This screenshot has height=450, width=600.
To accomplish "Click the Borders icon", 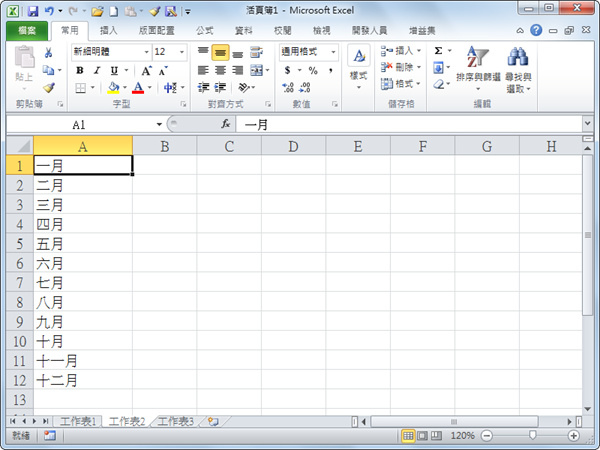I will tap(80, 88).
